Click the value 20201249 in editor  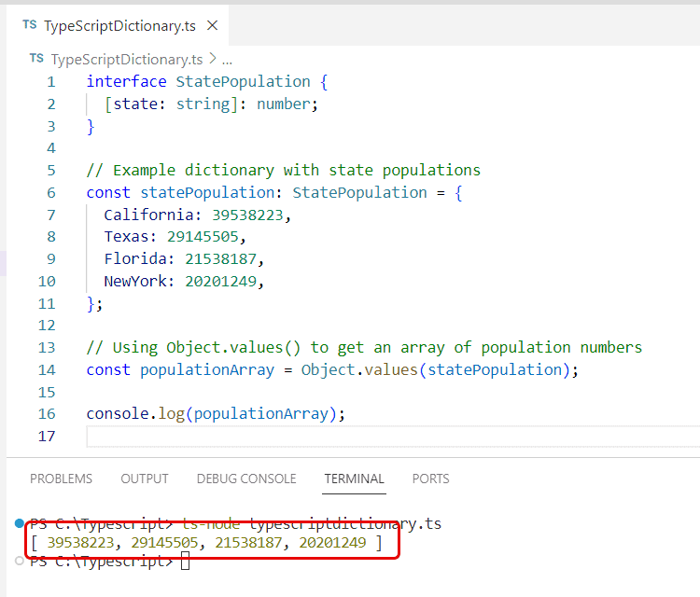pyautogui.click(x=221, y=281)
